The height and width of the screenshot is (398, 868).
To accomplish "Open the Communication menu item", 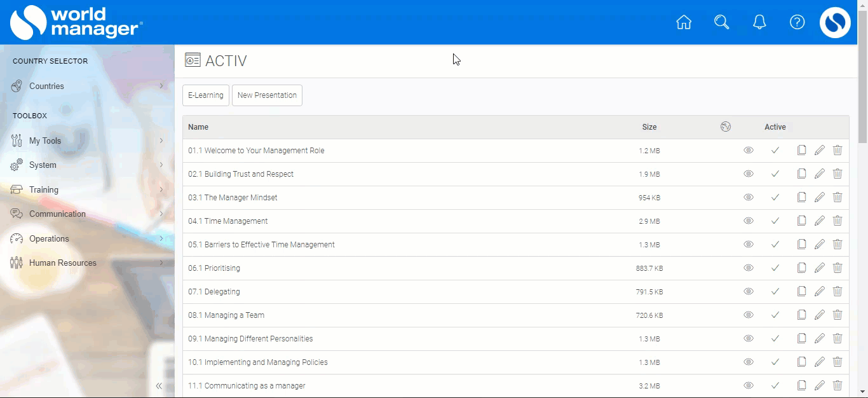I will tap(57, 214).
